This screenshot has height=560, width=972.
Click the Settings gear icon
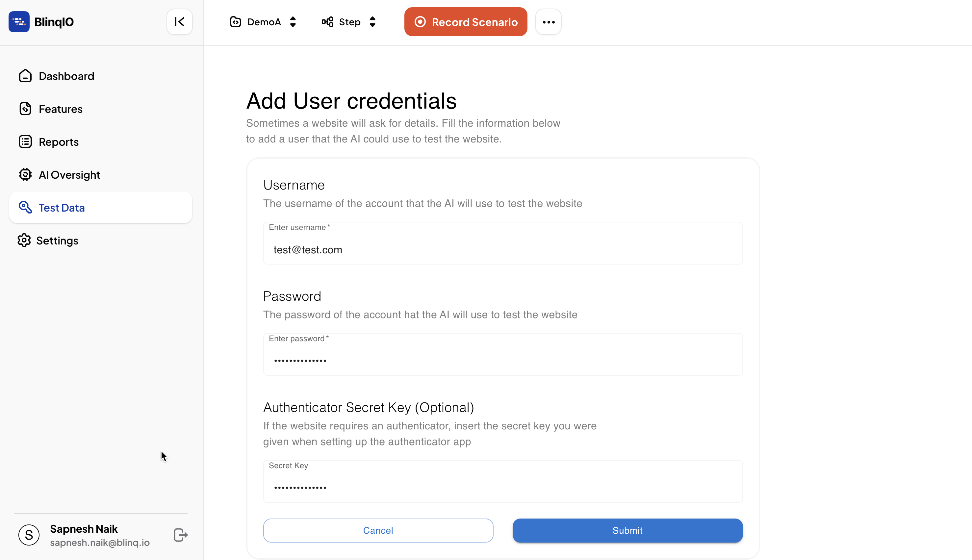(x=24, y=241)
